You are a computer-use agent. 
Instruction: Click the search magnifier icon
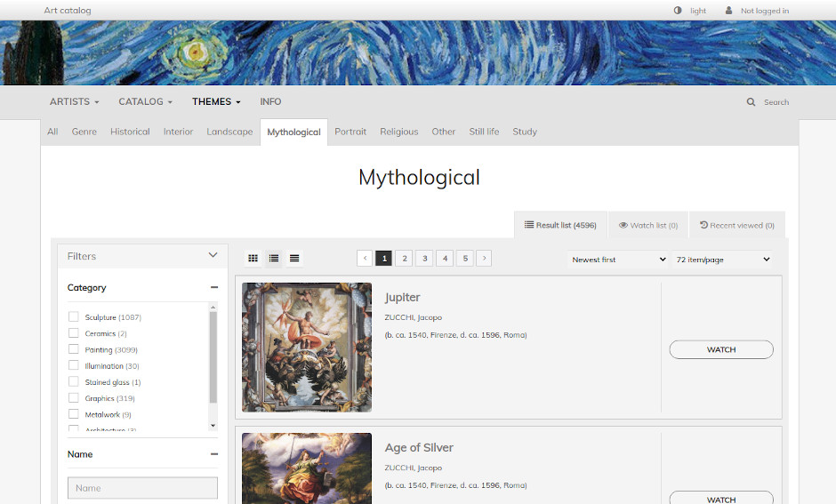(x=752, y=102)
